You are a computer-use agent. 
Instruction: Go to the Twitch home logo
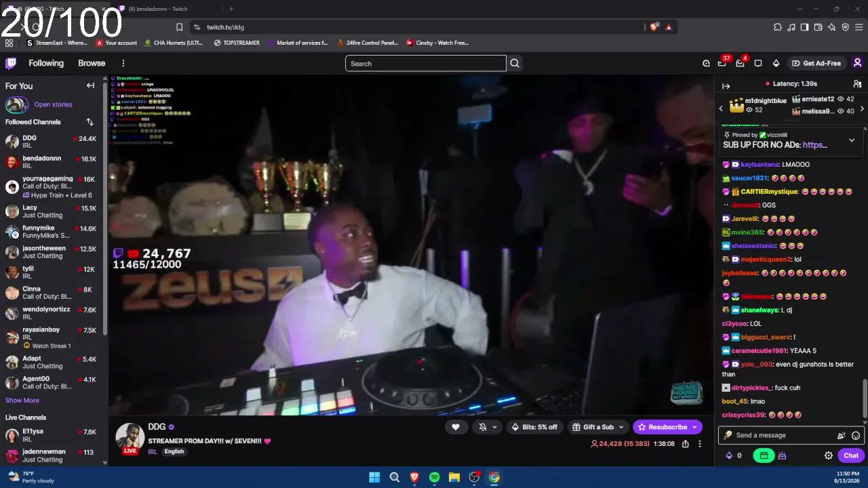(x=11, y=63)
